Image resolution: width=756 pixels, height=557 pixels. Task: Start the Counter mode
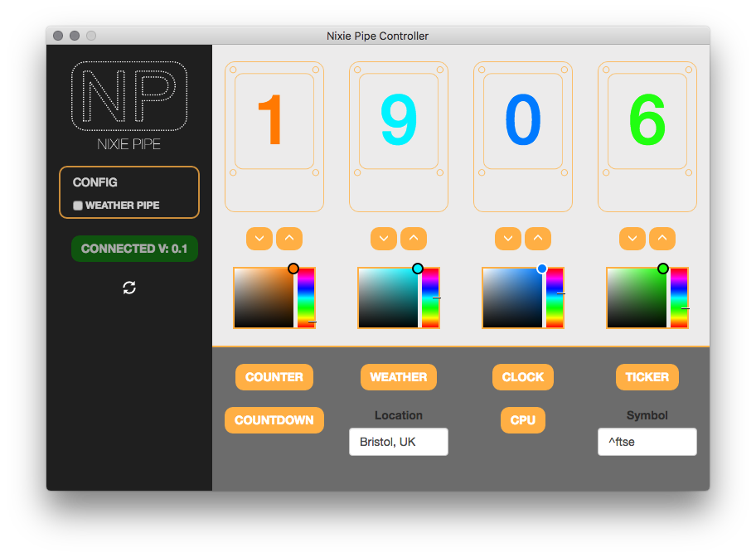274,377
